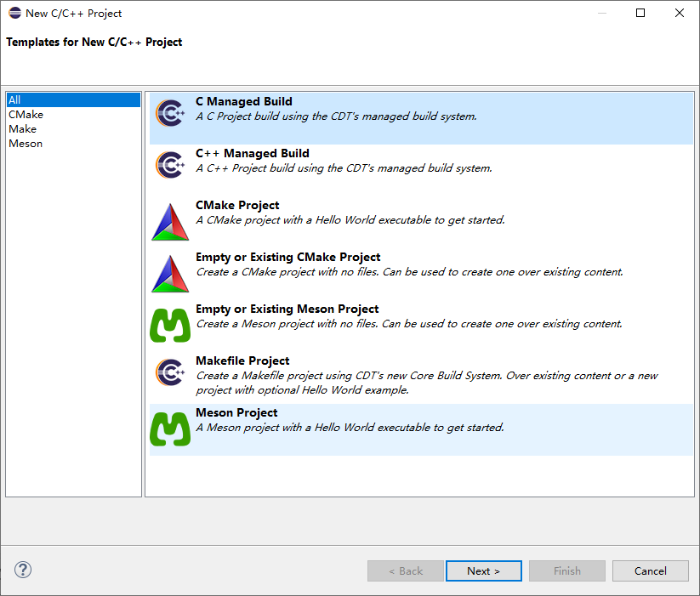Image resolution: width=700 pixels, height=596 pixels.
Task: Choose 'Empty or Existing Meson Project' title
Action: click(287, 309)
